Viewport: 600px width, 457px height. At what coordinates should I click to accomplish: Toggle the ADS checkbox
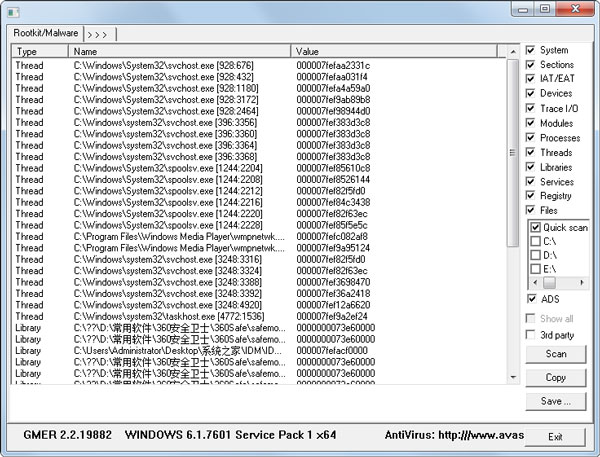click(531, 299)
